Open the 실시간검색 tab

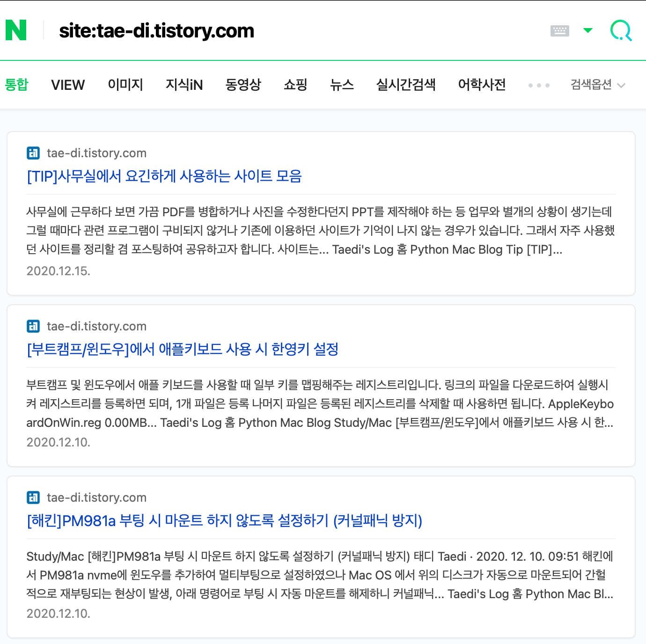[x=406, y=85]
